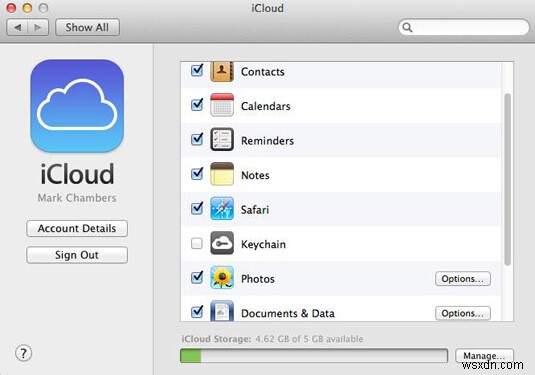
Task: Disable Reminders syncing checkbox
Action: pyautogui.click(x=197, y=139)
